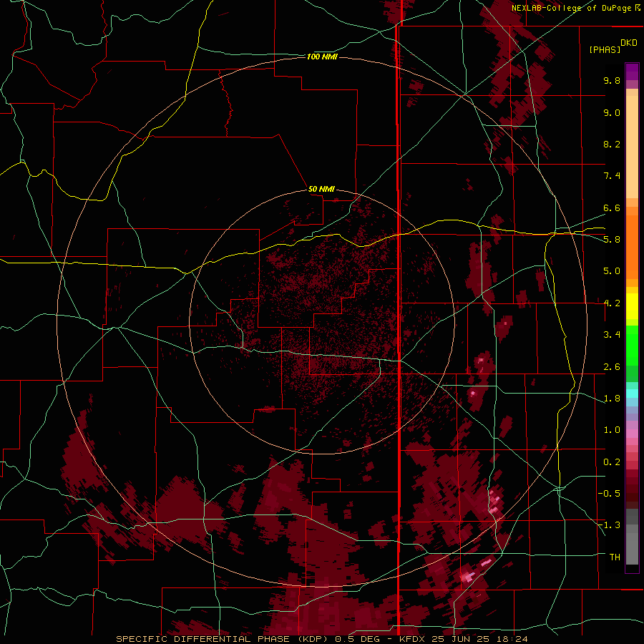
Task: Click the 9.8 value on the color scale
Action: (x=612, y=80)
